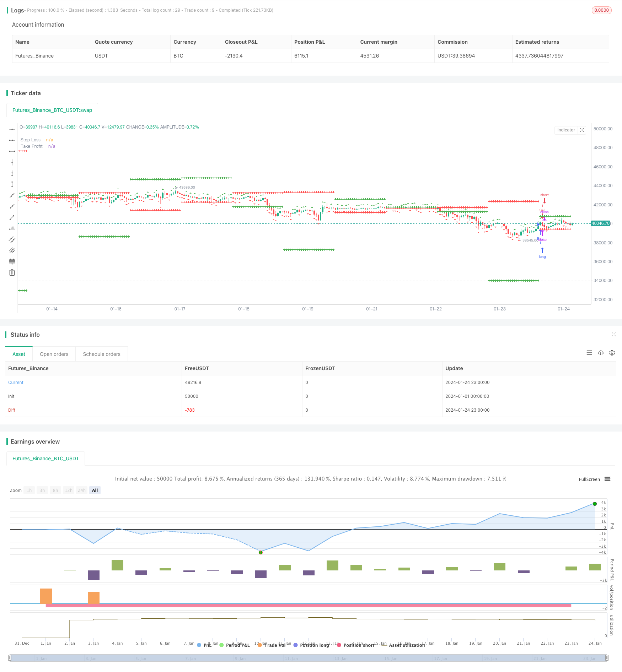This screenshot has height=672, width=622.
Task: Select the vertical ray line tool
Action: [12, 173]
